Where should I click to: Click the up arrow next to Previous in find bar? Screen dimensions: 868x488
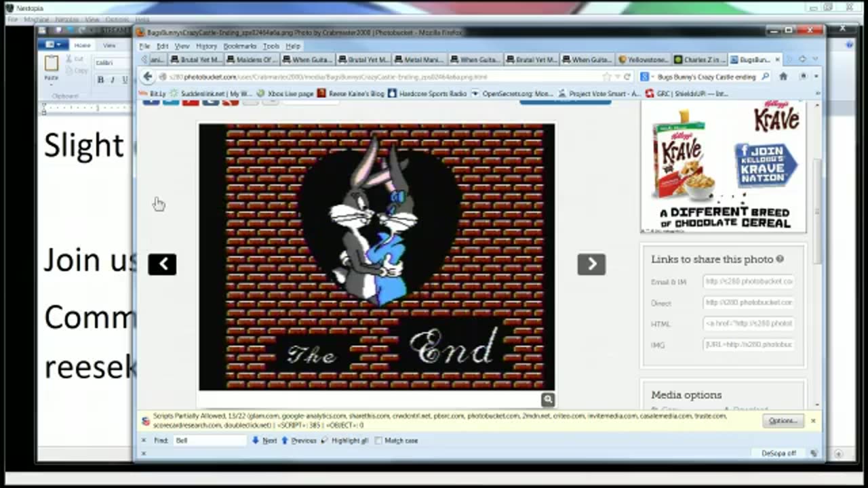[x=285, y=441]
